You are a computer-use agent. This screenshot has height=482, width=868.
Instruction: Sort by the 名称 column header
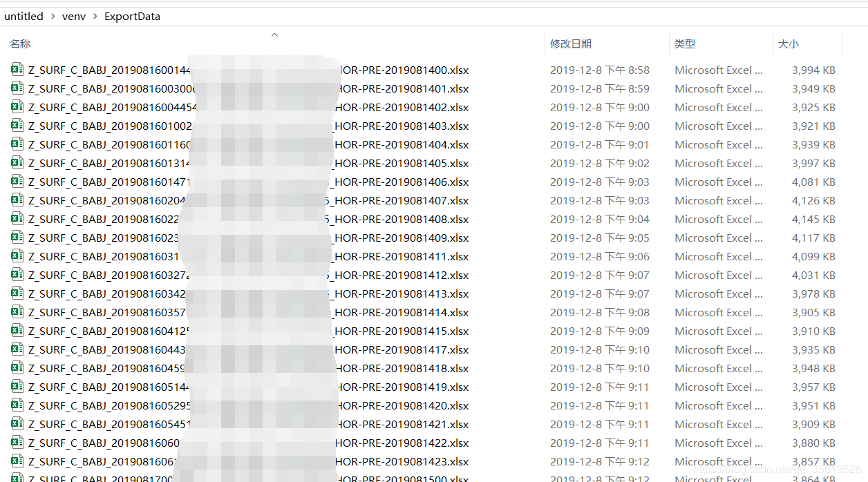(20, 44)
